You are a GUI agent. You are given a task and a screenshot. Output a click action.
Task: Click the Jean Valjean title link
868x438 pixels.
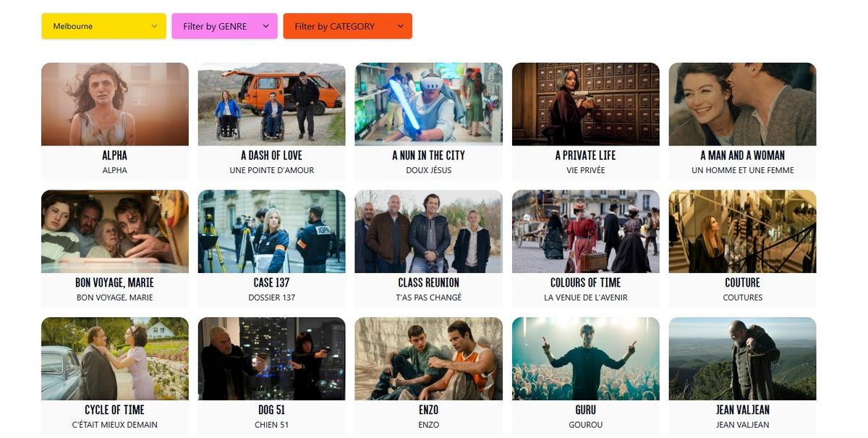click(x=743, y=410)
